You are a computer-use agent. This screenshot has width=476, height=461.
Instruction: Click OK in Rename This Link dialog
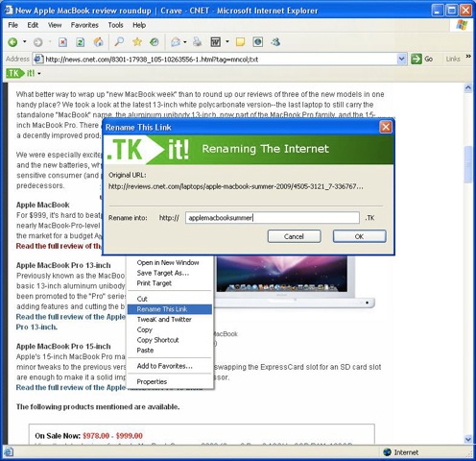[x=359, y=236]
